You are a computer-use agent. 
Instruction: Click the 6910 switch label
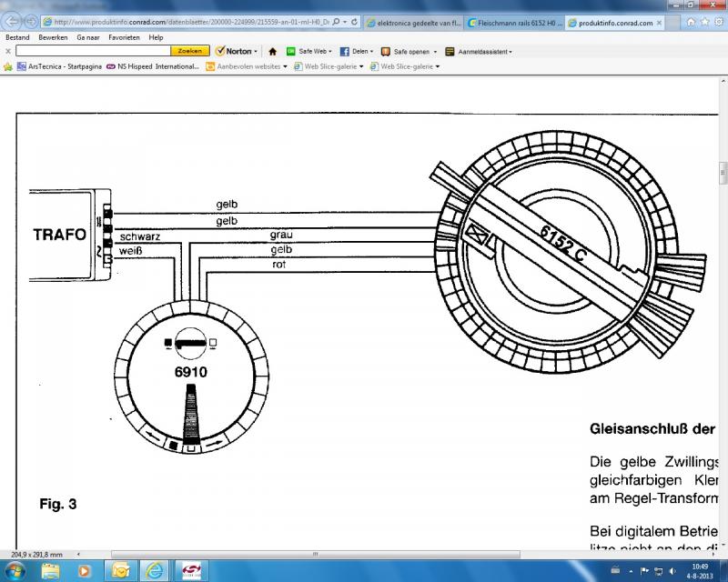(191, 372)
